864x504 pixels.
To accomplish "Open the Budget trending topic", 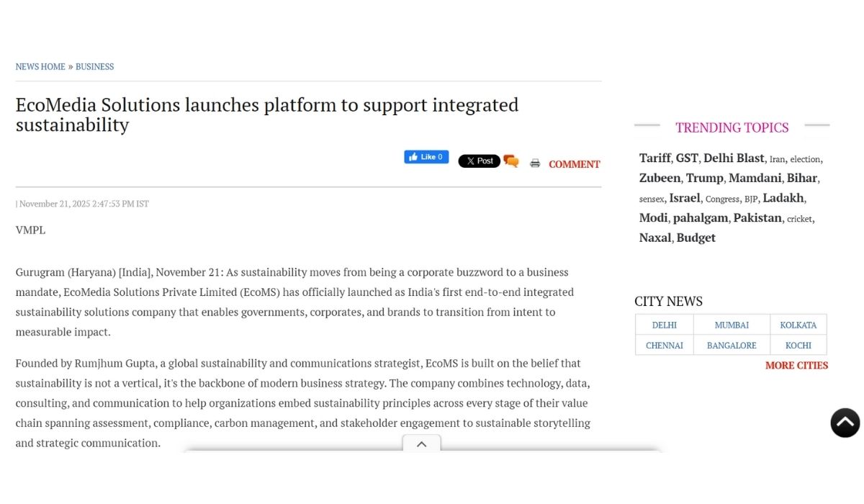I will tap(696, 238).
